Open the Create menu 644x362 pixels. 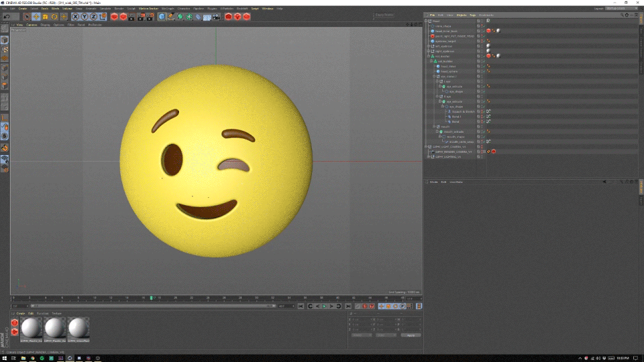coord(23,9)
